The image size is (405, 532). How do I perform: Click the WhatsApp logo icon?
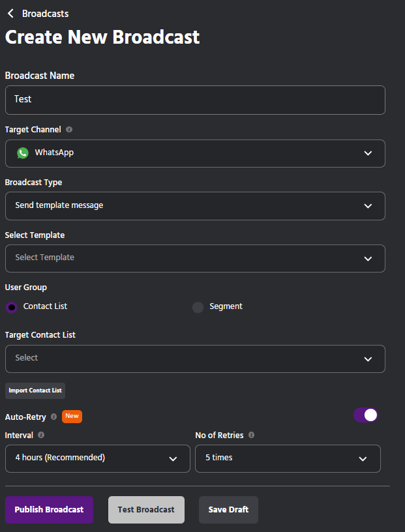(x=23, y=153)
